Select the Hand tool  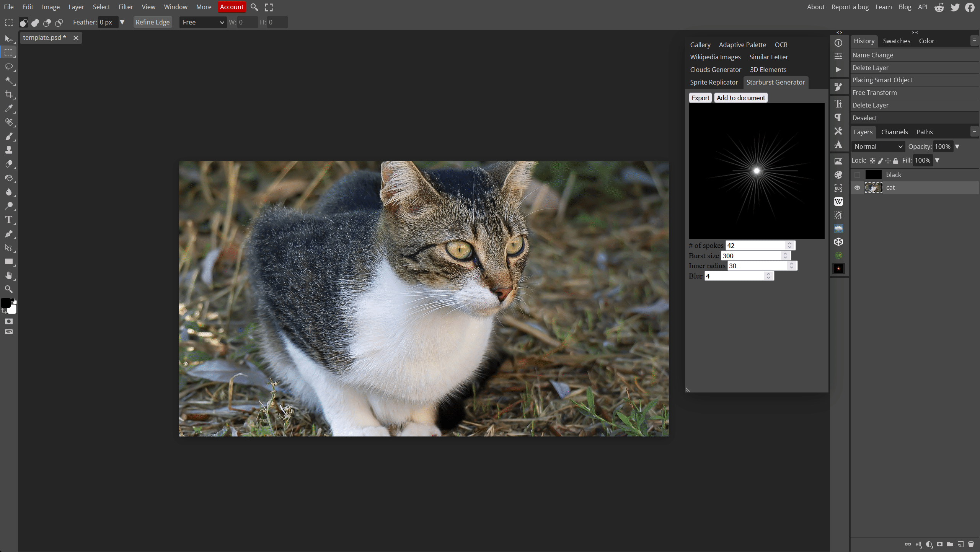[x=8, y=275]
